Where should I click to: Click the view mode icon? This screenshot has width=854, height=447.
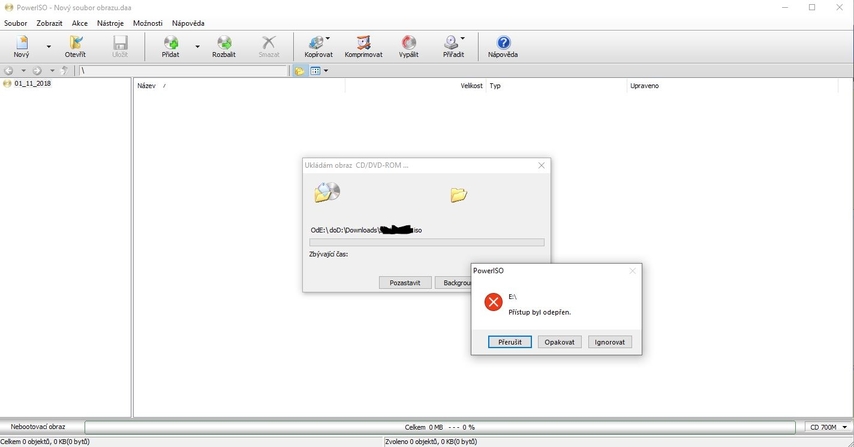pyautogui.click(x=315, y=71)
